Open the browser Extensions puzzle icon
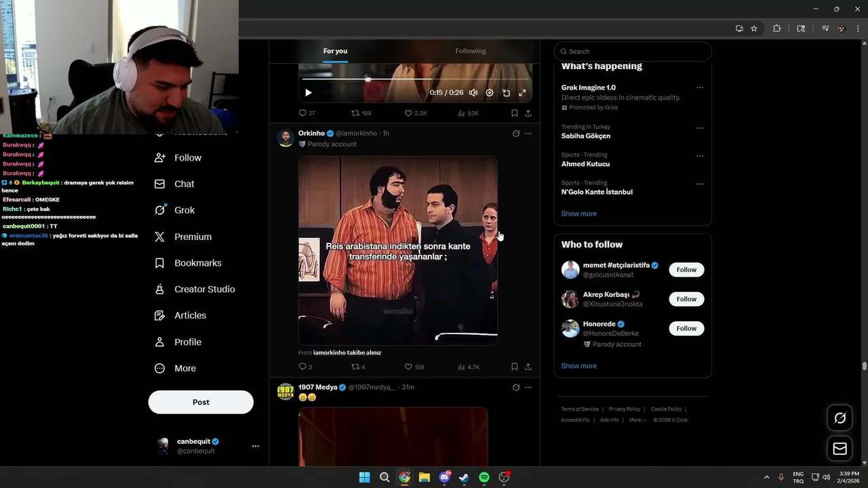This screenshot has height=488, width=868. click(777, 28)
